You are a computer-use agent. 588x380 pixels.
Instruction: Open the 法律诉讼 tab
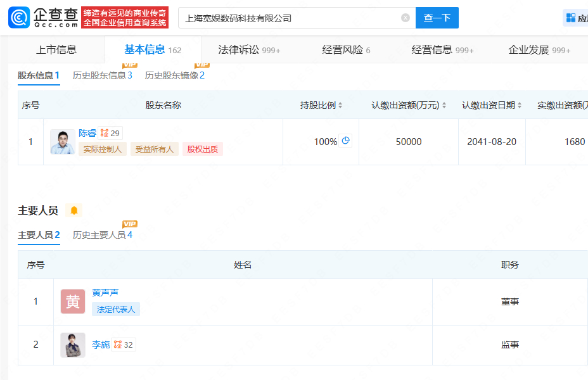[249, 49]
